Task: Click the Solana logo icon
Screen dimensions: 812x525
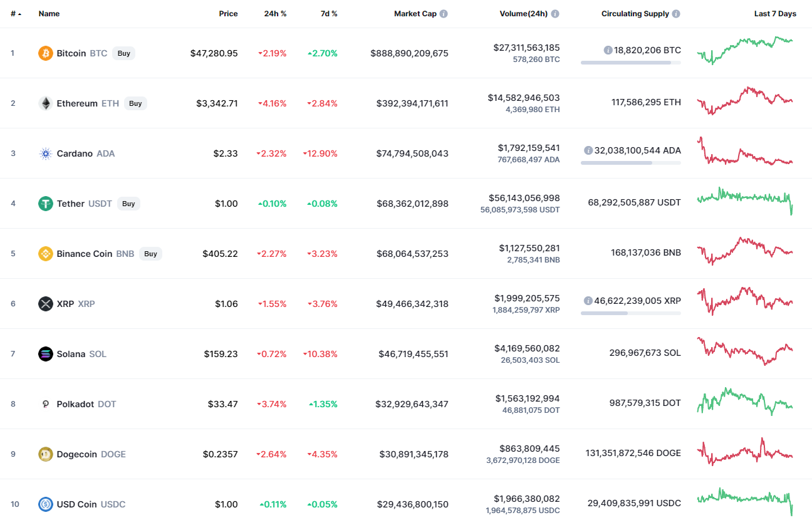Action: pyautogui.click(x=46, y=354)
